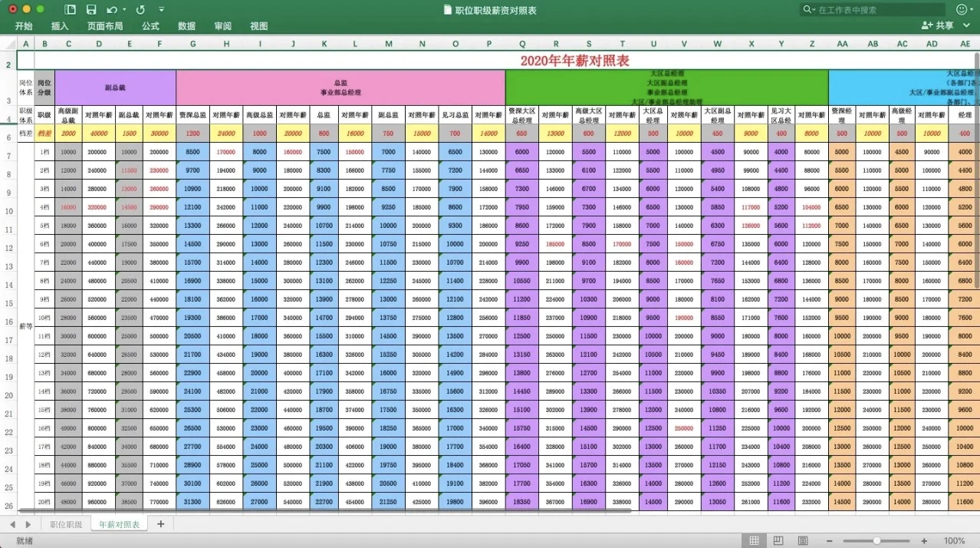Open the 数据 ribbon tab
This screenshot has height=548, width=980.
click(186, 26)
